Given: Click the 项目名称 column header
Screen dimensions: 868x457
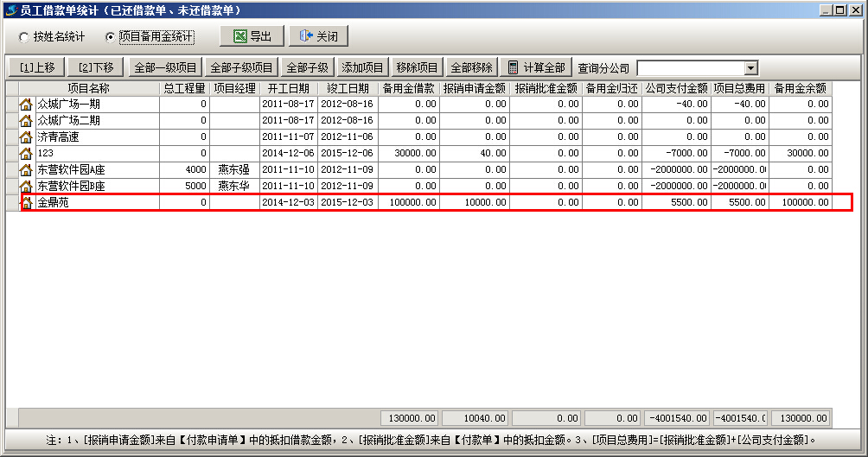Looking at the screenshot, I should point(89,88).
